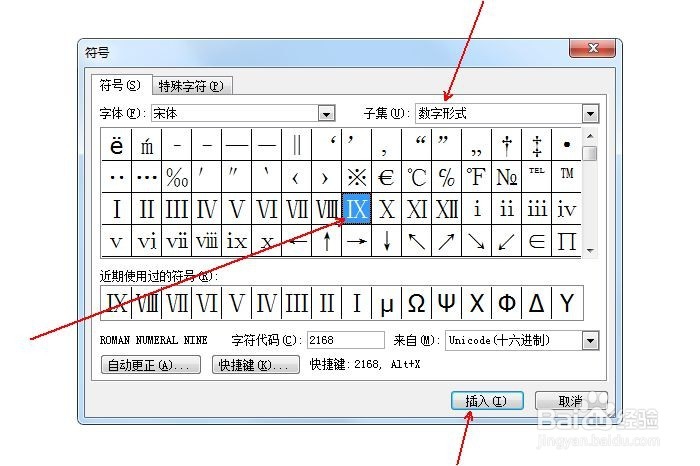Select the highlighted Roman numeral IX in grid
The image size is (700, 466).
point(357,209)
